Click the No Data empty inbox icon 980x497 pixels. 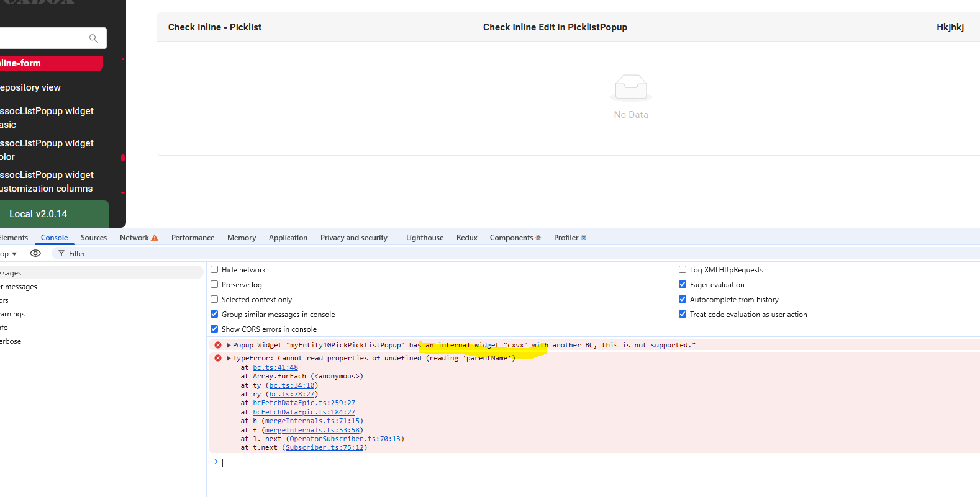tap(631, 87)
